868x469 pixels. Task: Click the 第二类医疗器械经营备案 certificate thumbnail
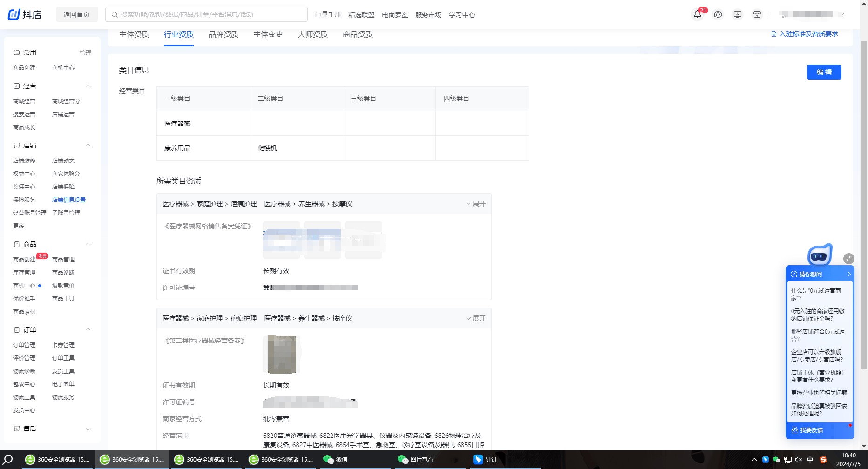click(282, 355)
